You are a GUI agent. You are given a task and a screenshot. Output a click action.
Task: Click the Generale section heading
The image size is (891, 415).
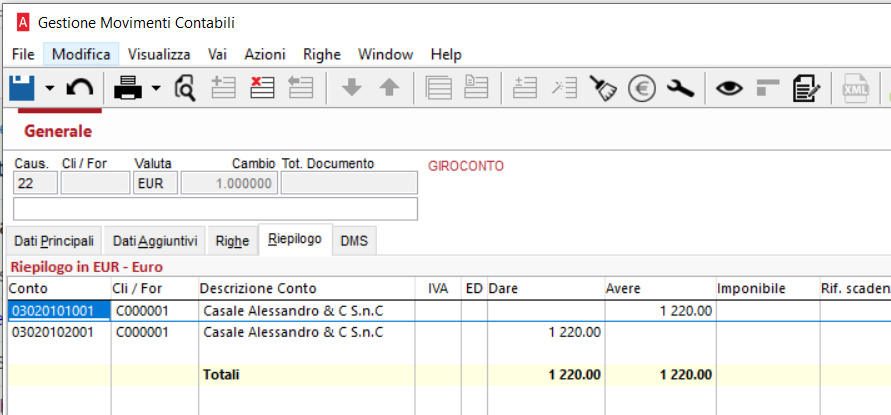point(58,131)
